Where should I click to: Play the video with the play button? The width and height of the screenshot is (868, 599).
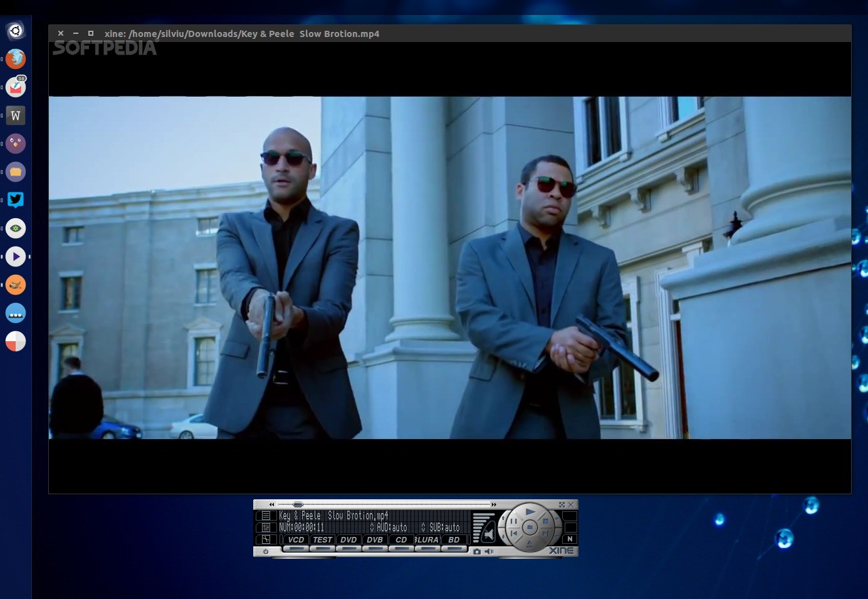(x=530, y=511)
